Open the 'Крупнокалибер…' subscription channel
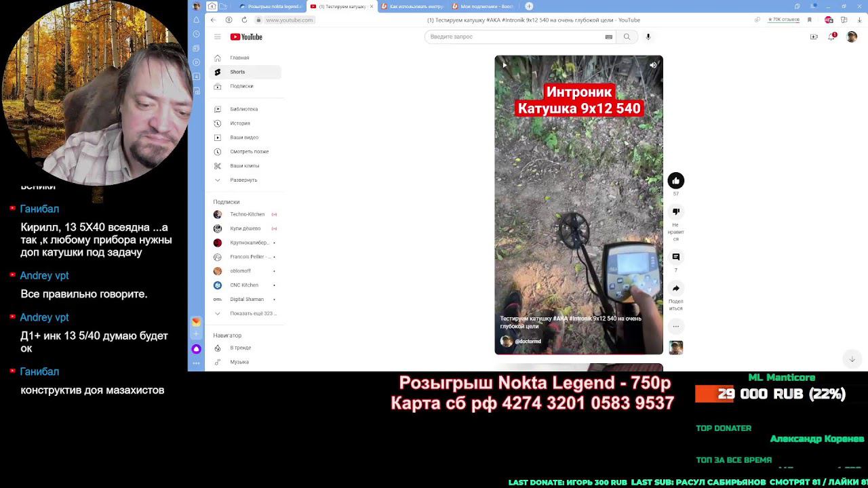Viewport: 868px width, 488px height. pos(245,243)
